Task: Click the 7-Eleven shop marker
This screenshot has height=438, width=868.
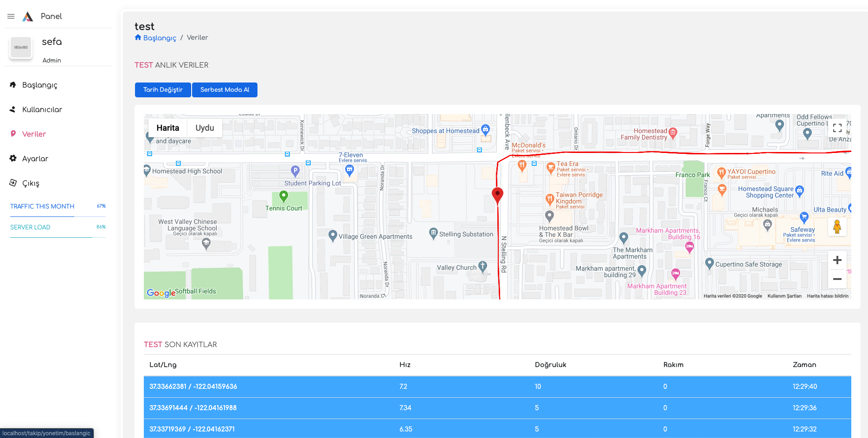Action: click(350, 171)
